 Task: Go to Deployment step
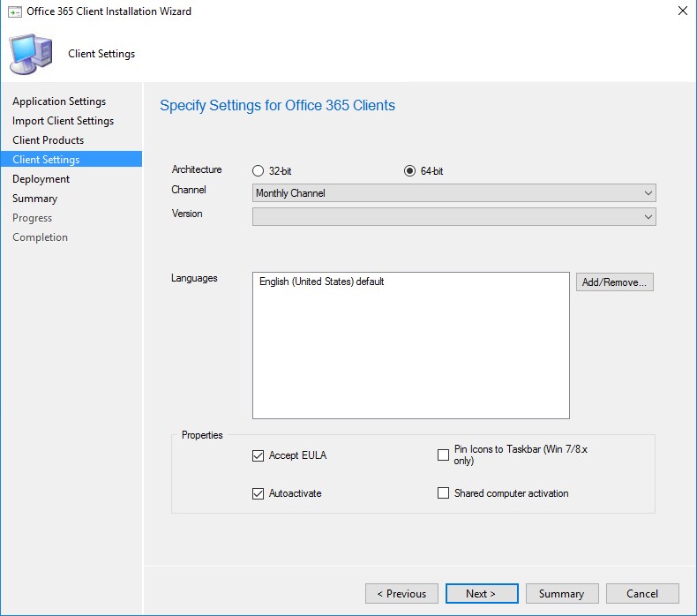tap(41, 179)
